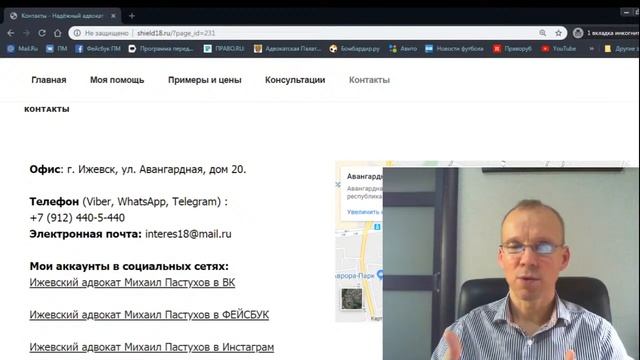Open the incognito profile icon

(578, 33)
